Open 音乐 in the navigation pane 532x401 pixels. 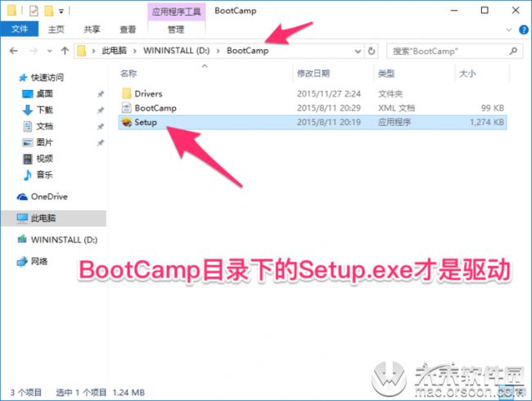pyautogui.click(x=44, y=174)
